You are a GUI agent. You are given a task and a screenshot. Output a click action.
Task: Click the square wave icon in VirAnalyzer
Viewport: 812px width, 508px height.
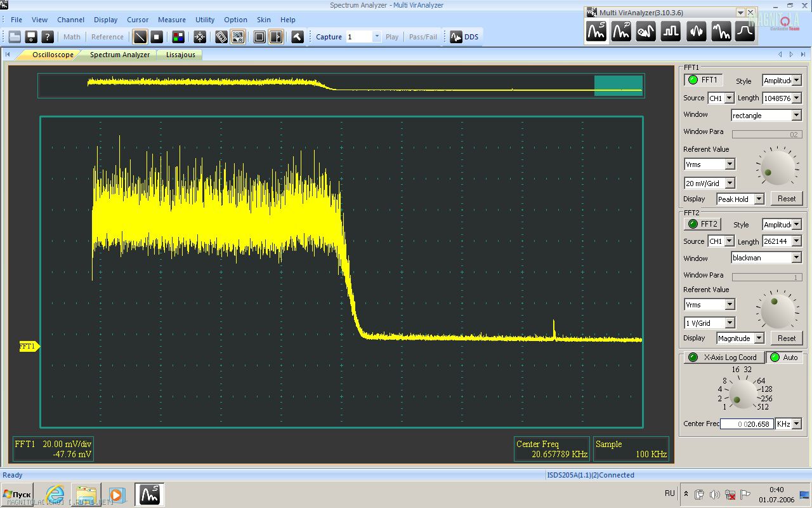671,31
